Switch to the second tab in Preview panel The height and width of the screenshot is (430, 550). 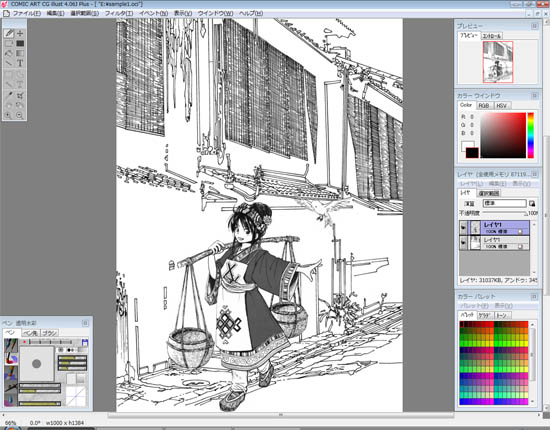(491, 36)
